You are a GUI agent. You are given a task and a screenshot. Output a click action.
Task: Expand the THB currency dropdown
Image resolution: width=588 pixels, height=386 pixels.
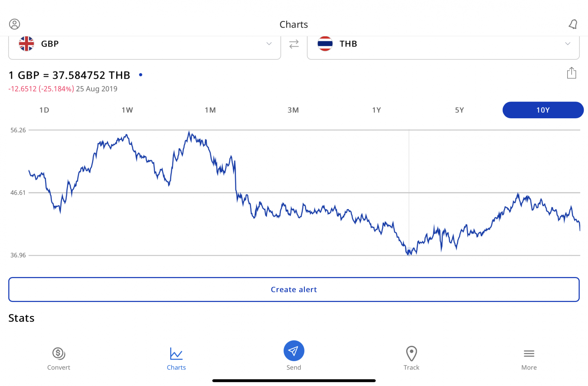coord(567,44)
